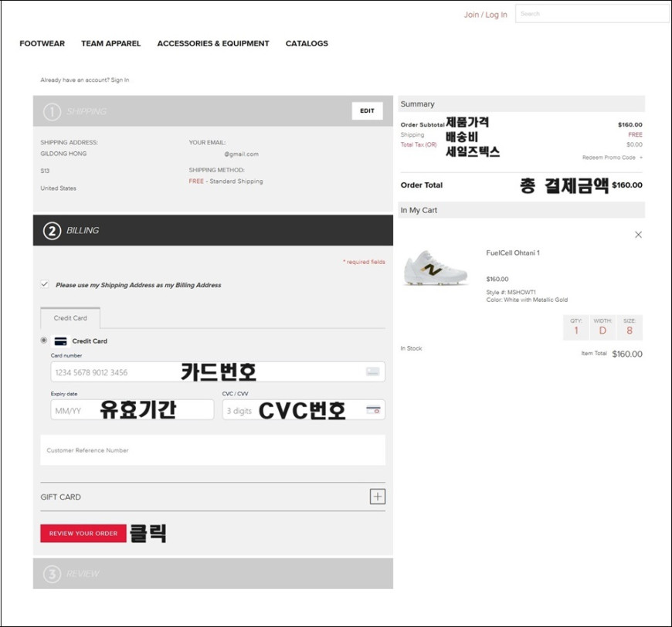
Task: Click the 'In My Cart' heading
Action: pos(419,210)
